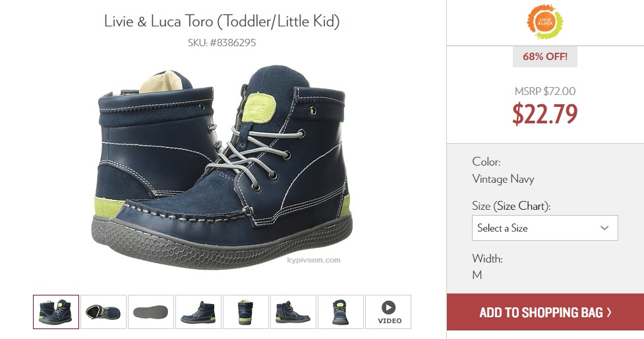The width and height of the screenshot is (644, 339).
Task: Select the first thumbnail showing the boot pair
Action: [56, 312]
